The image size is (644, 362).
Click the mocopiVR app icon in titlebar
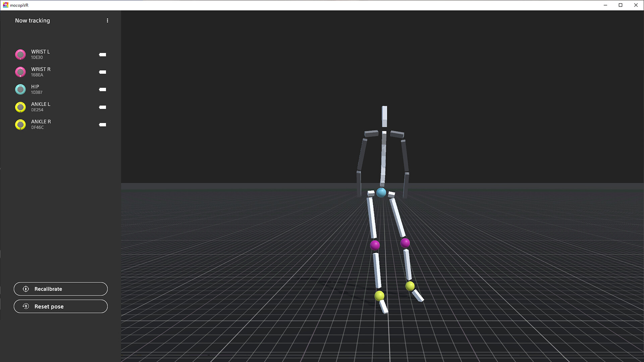pos(5,5)
